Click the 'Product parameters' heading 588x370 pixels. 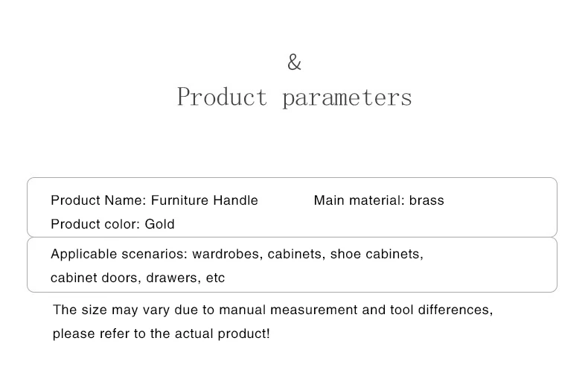pos(295,98)
